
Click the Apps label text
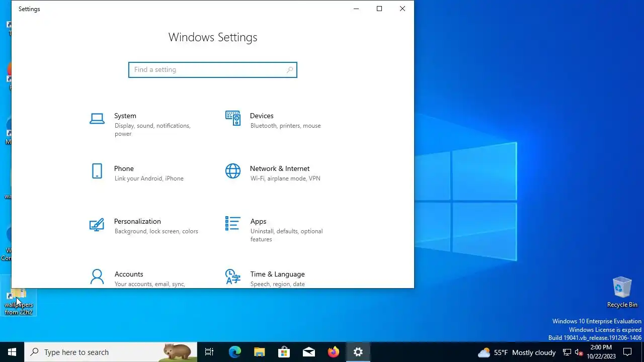click(x=258, y=221)
